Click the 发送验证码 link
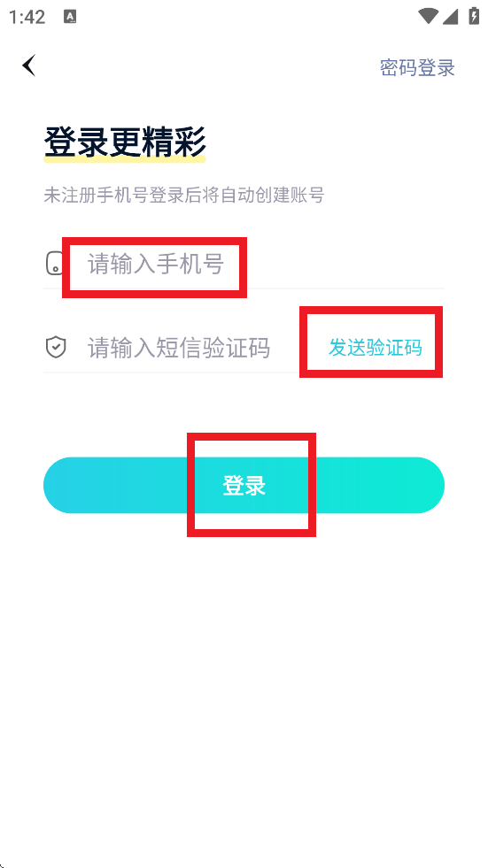 click(375, 348)
